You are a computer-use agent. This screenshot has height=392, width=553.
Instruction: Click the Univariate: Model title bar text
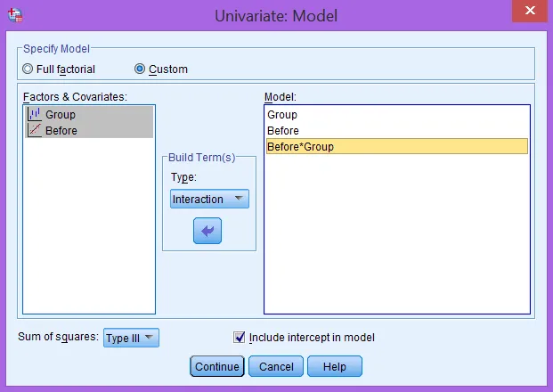click(276, 15)
